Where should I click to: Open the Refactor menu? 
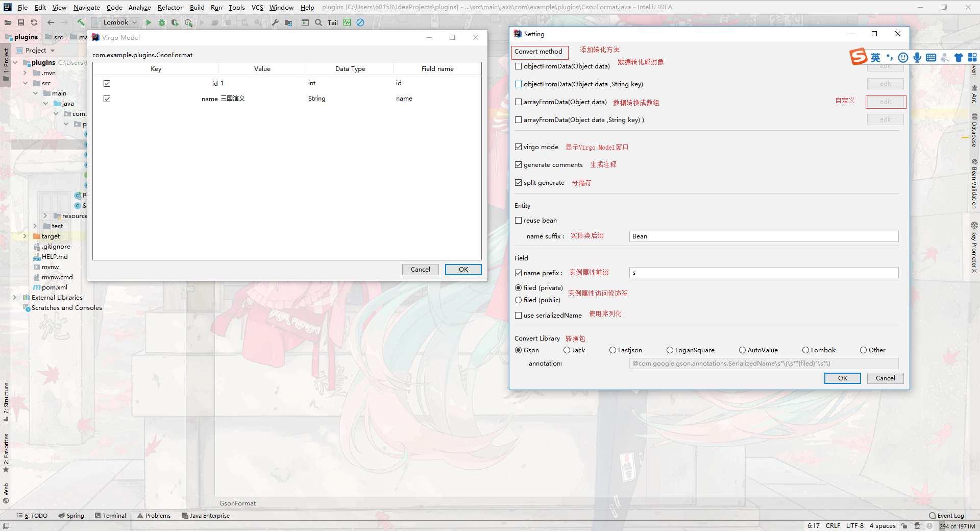[x=170, y=7]
